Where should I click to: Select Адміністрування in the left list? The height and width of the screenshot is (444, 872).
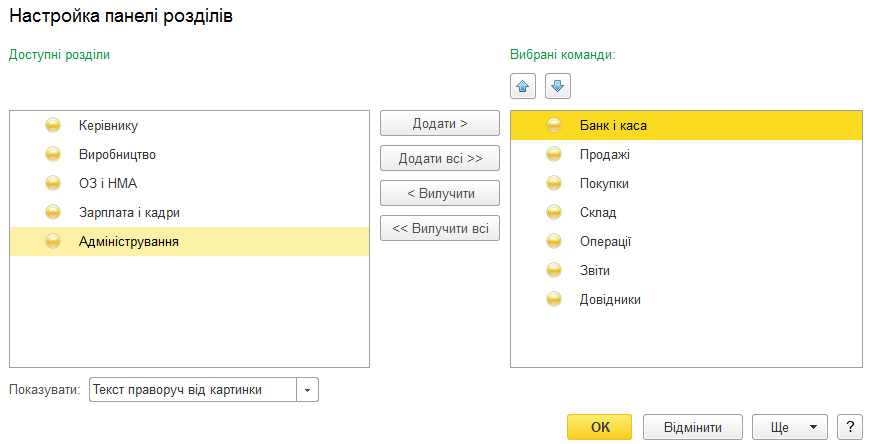click(x=190, y=241)
